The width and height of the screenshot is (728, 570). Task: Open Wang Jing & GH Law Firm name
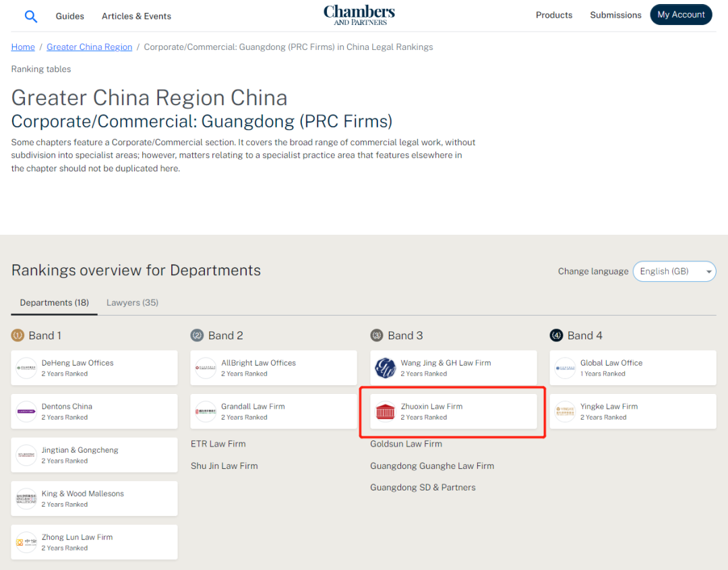click(x=446, y=363)
